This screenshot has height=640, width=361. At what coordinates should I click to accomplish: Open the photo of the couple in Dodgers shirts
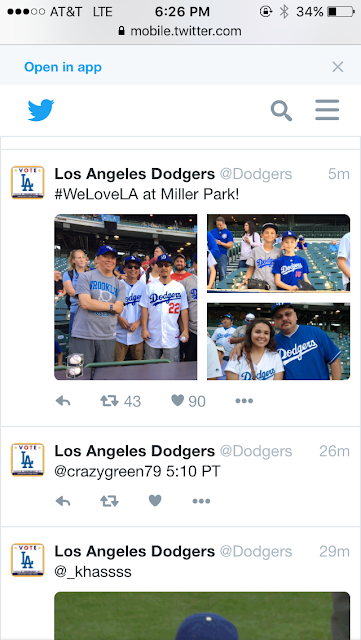[x=279, y=341]
